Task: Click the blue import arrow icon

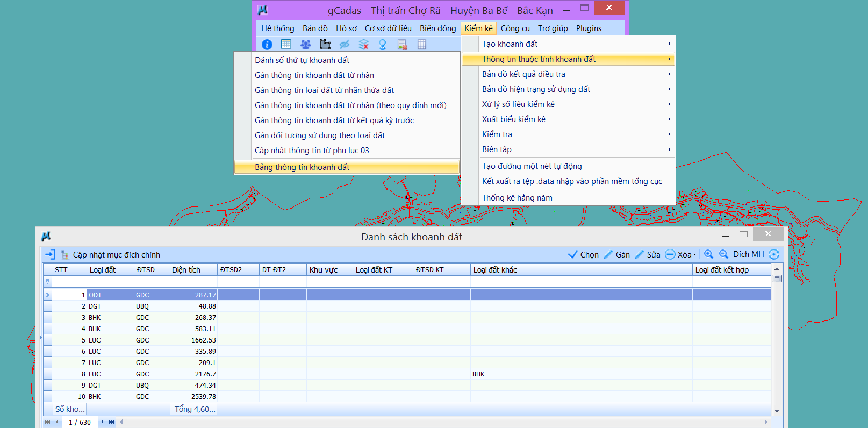Action: click(50, 254)
